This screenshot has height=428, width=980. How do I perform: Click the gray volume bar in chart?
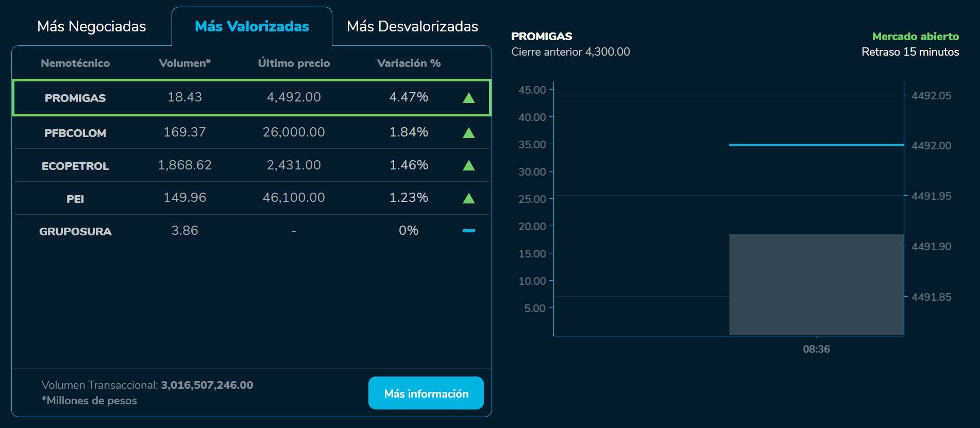tap(816, 285)
